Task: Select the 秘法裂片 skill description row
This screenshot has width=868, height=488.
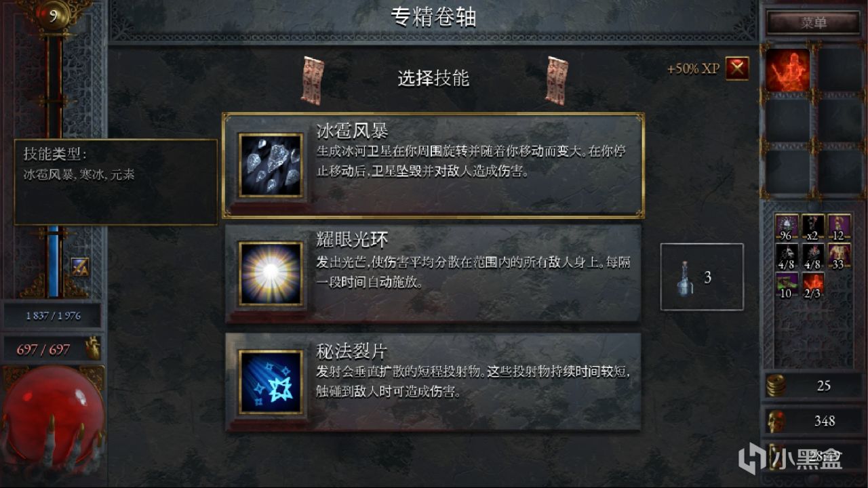Action: coord(433,382)
